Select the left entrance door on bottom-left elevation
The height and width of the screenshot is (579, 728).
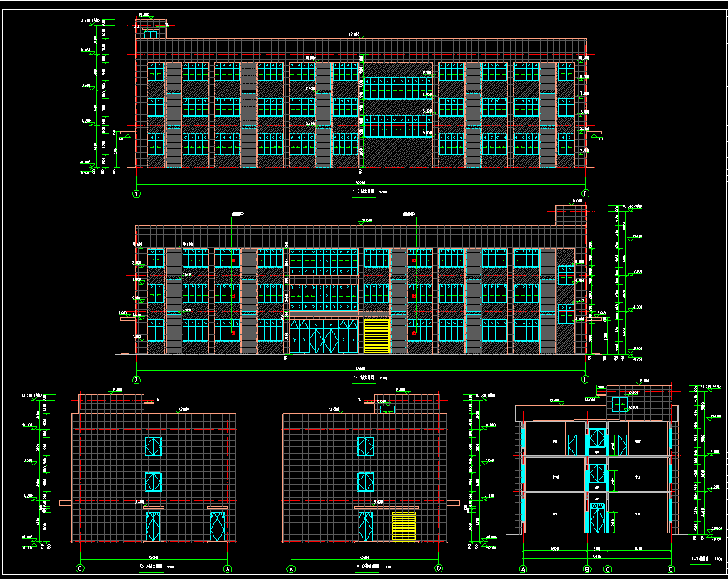[154, 527]
